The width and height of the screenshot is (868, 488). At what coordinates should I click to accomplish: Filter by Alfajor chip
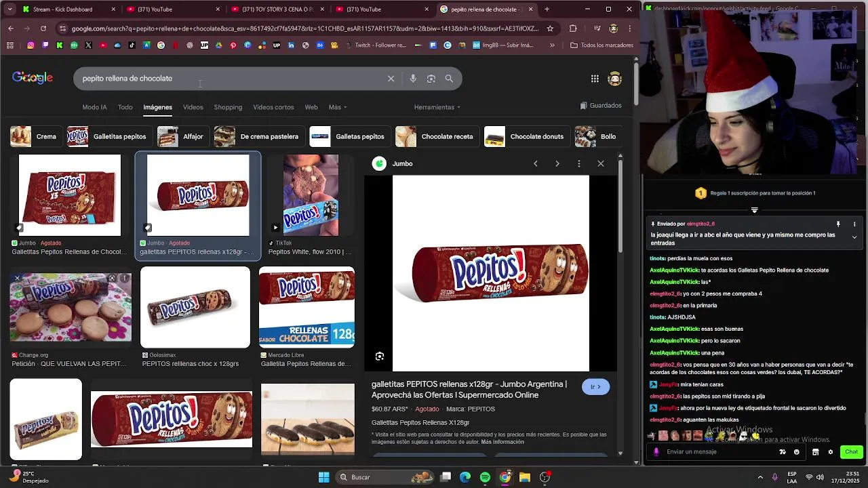point(182,136)
